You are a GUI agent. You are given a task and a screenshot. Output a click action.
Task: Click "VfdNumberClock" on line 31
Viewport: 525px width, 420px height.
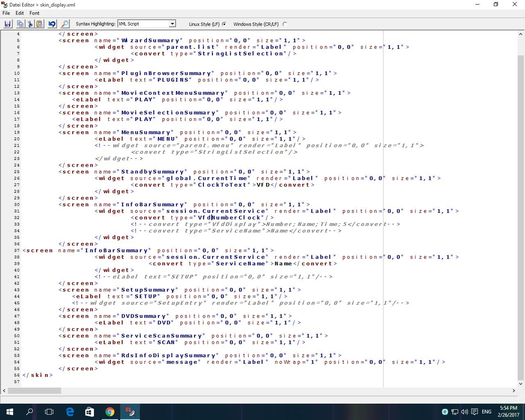pyautogui.click(x=229, y=217)
